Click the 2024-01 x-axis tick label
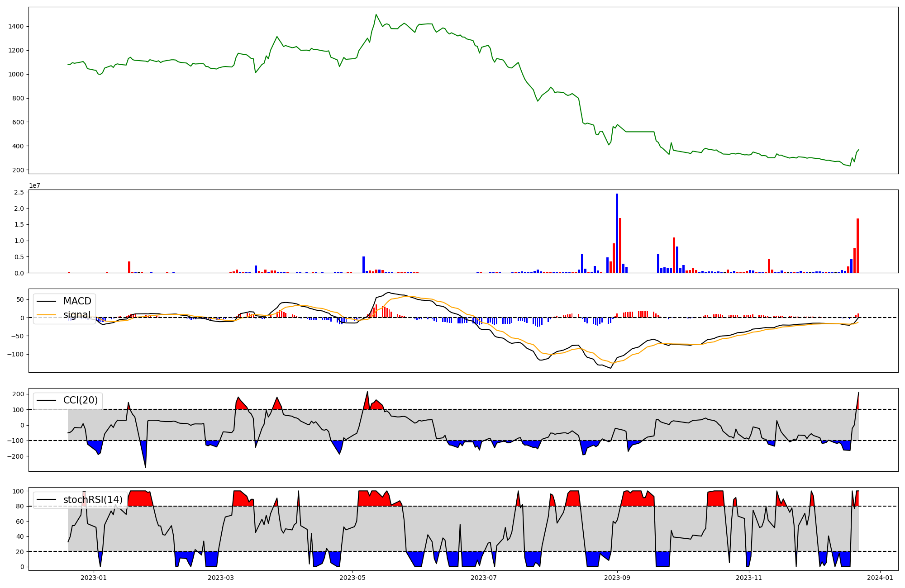 [880, 578]
